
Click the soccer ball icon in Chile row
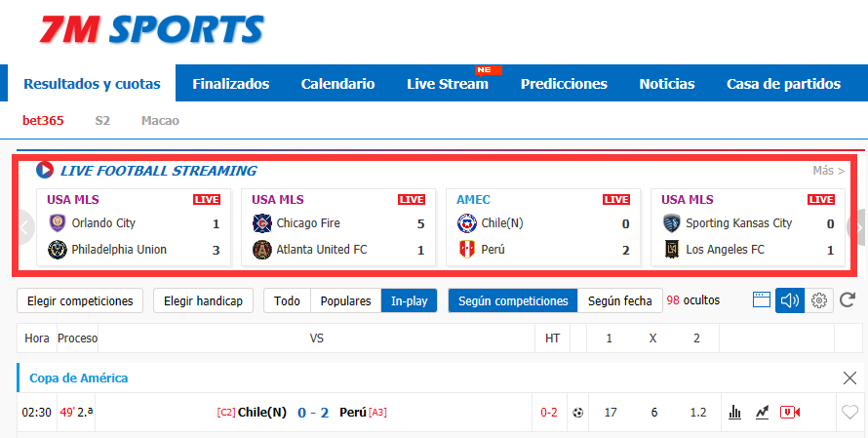coord(578,413)
